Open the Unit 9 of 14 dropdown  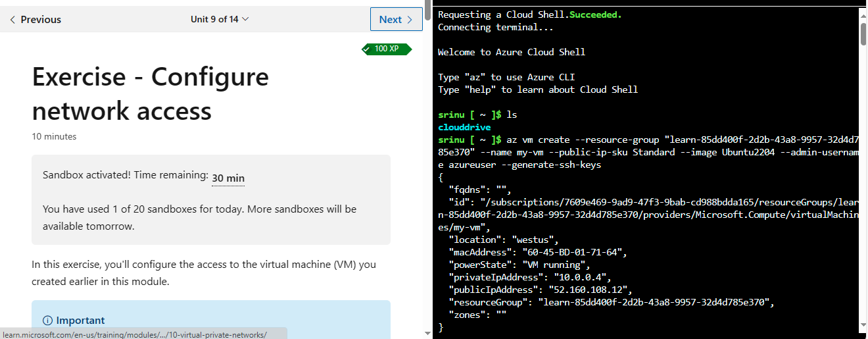coord(220,19)
